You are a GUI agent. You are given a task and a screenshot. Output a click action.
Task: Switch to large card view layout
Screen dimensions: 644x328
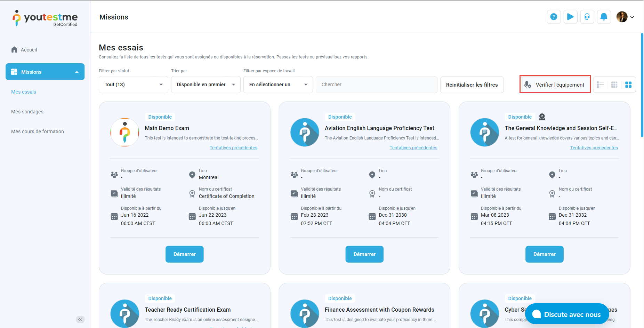pos(628,85)
